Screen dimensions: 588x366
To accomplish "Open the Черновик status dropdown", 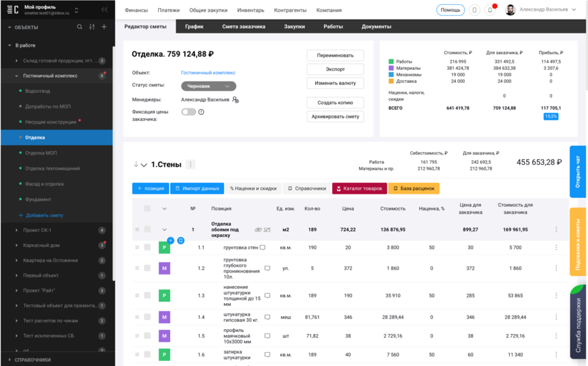I will tap(208, 86).
